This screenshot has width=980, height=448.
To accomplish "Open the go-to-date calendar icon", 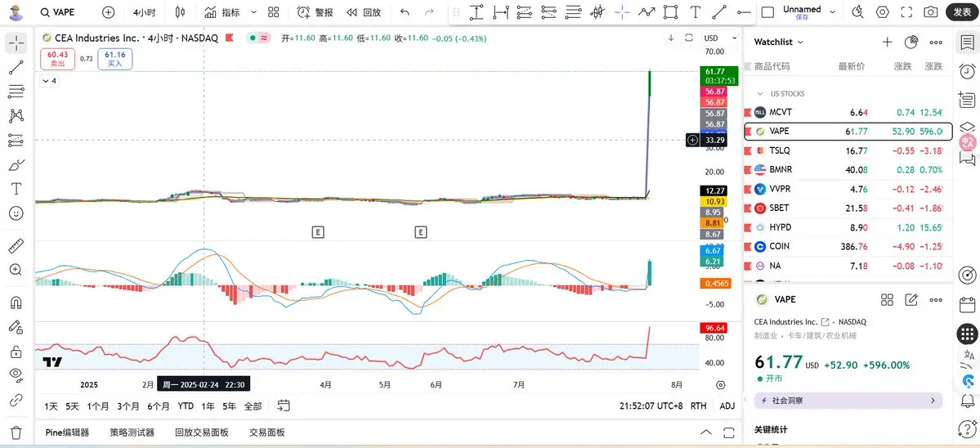I will (x=284, y=406).
